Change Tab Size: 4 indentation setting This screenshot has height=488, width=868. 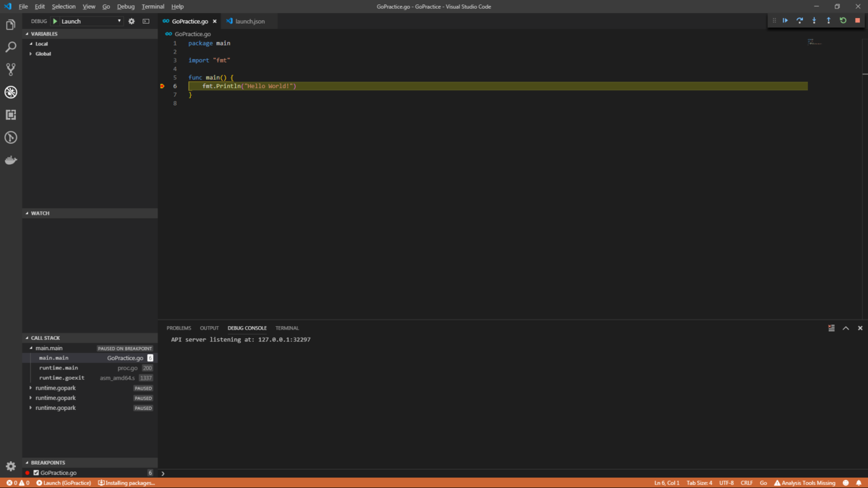(x=699, y=483)
